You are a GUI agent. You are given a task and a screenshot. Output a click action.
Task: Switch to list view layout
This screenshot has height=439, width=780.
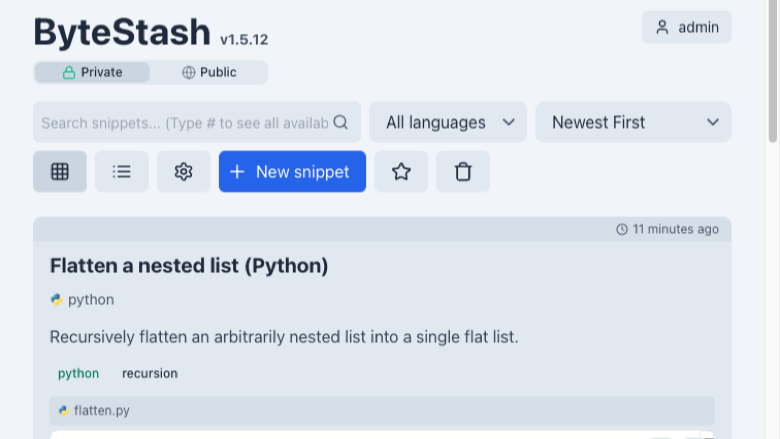tap(121, 172)
